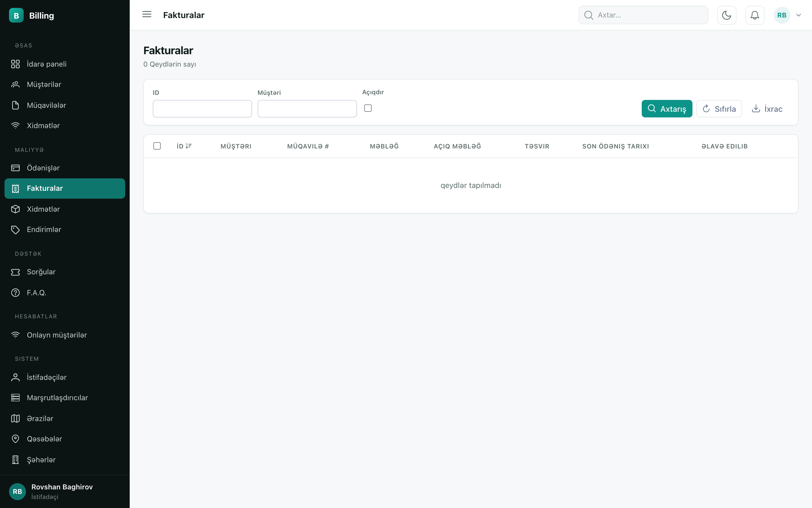This screenshot has width=812, height=508.
Task: Open notifications bell icon
Action: pos(754,15)
